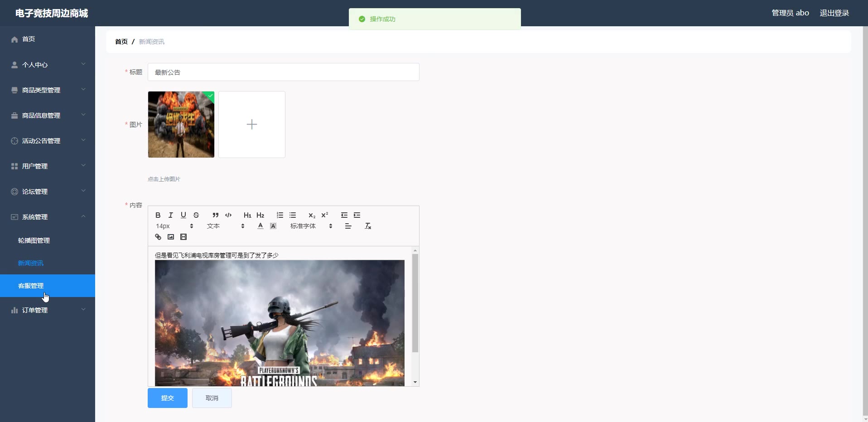Screen dimensions: 868x422
Task: Clear text formatting in the editor
Action: point(368,226)
